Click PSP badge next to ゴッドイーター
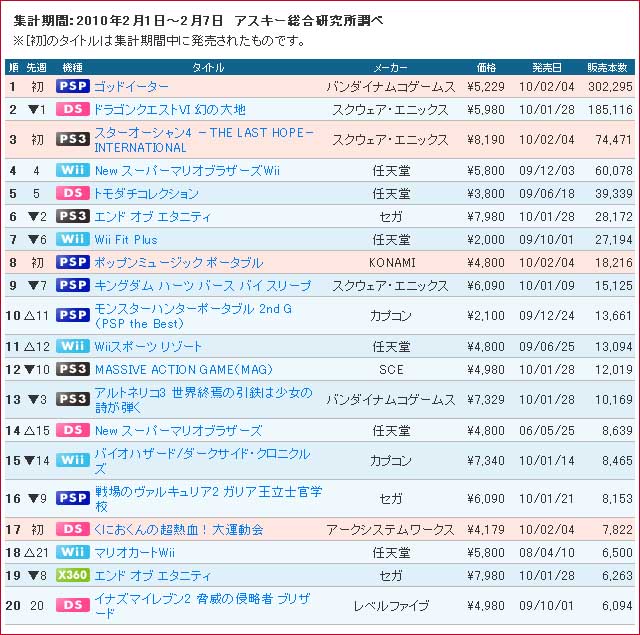This screenshot has height=635, width=640. (x=73, y=86)
